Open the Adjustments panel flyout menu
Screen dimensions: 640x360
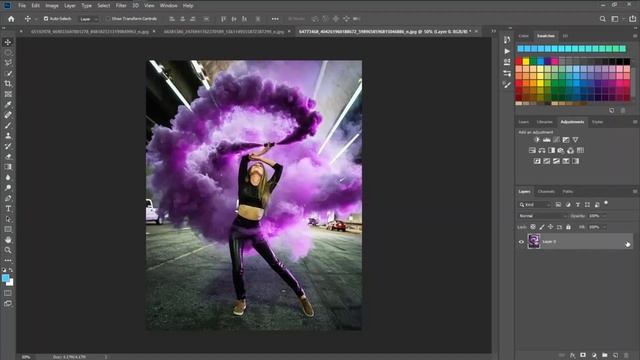pyautogui.click(x=635, y=122)
